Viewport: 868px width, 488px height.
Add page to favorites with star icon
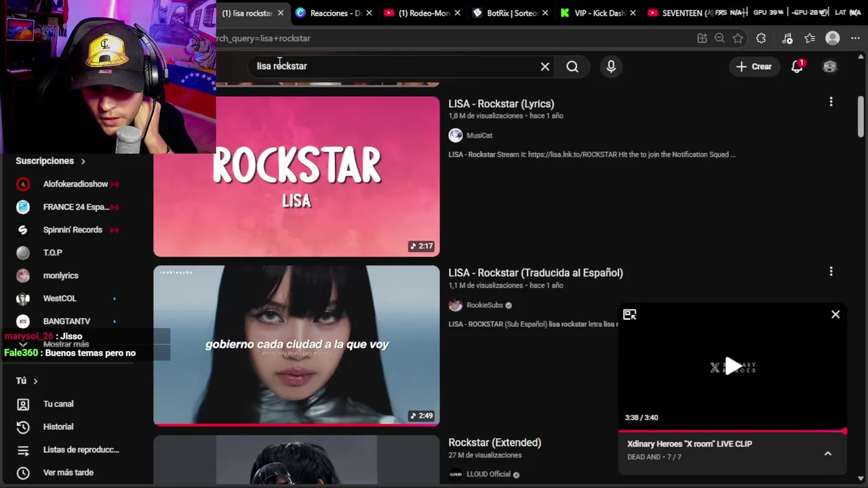(x=738, y=39)
